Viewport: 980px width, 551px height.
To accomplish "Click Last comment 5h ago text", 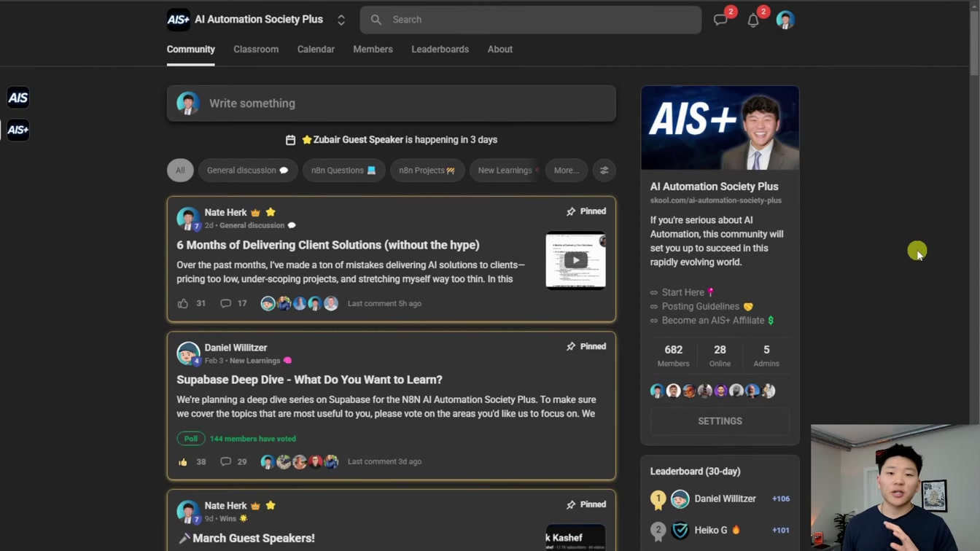I will (x=384, y=303).
